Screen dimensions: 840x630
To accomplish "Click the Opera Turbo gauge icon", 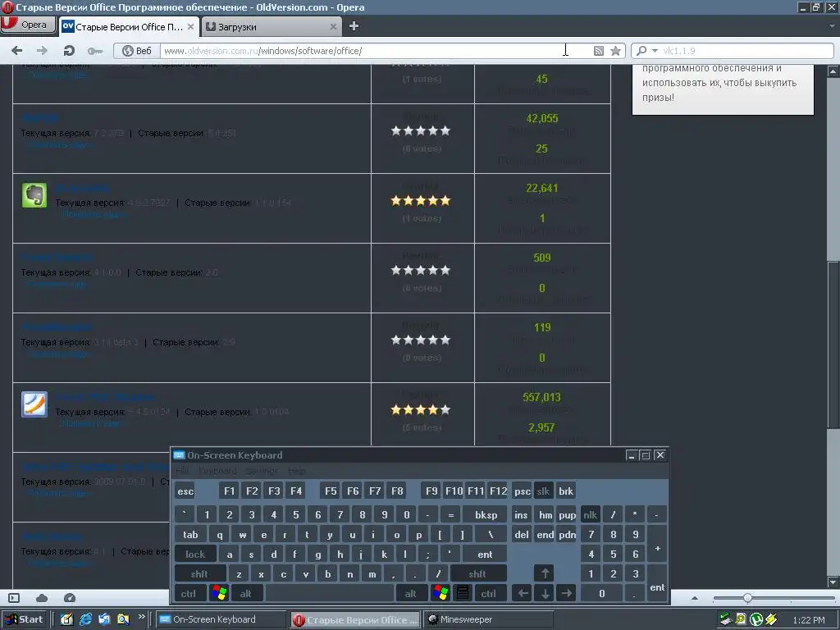I will point(70,598).
